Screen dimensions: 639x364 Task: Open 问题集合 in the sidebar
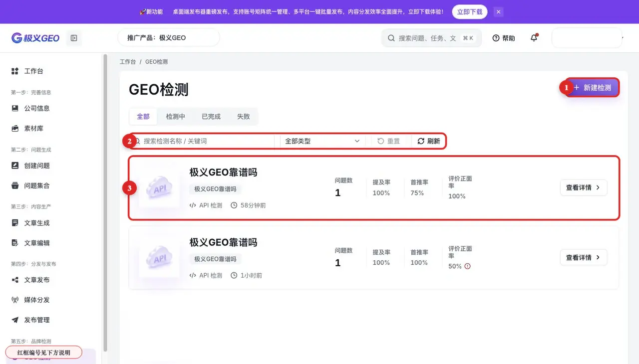pyautogui.click(x=37, y=185)
